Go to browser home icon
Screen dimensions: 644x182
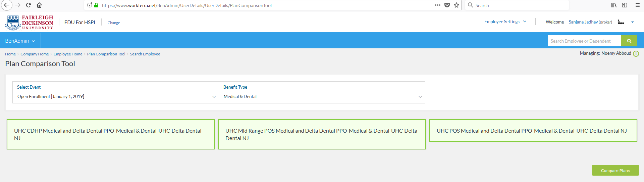(39, 5)
